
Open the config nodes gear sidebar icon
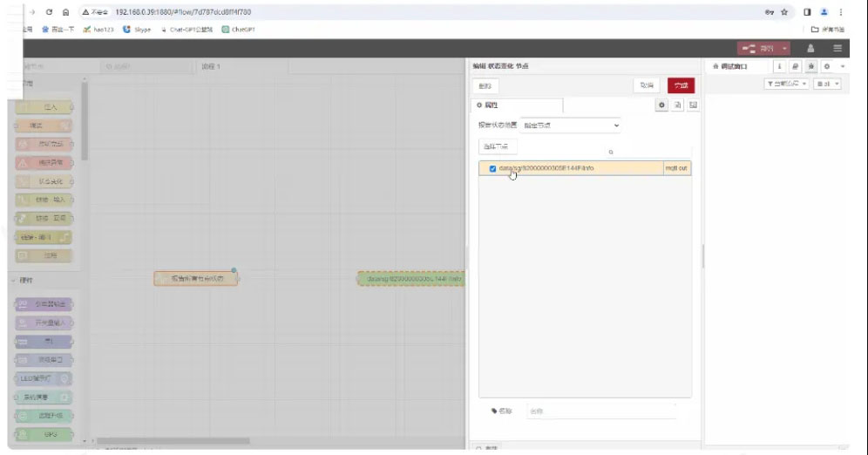pyautogui.click(x=826, y=67)
